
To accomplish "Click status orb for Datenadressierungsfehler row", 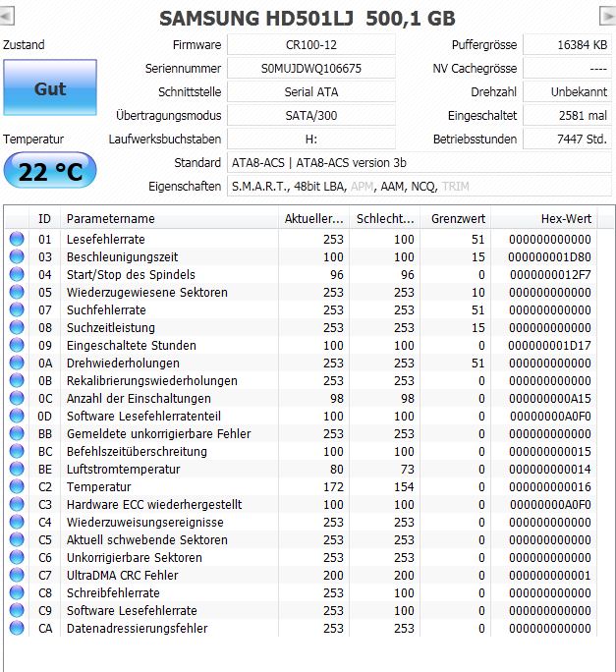I will (x=17, y=628).
